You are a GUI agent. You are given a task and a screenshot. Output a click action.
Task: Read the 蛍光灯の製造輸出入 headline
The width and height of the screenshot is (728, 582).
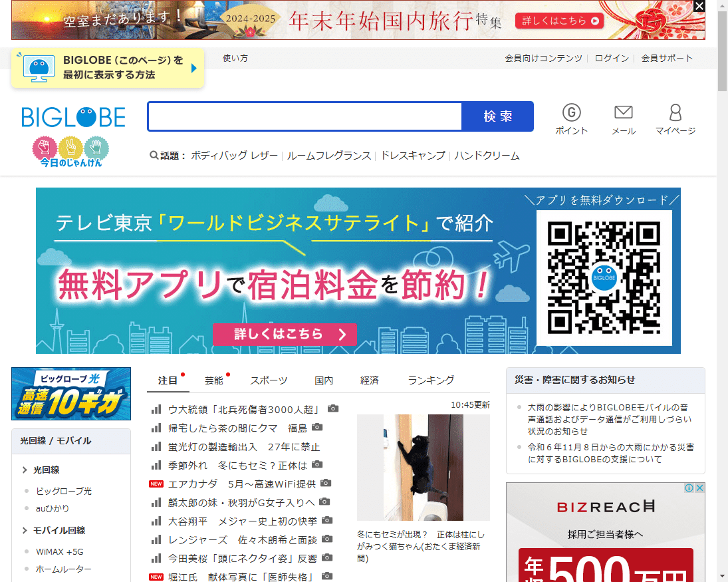click(244, 447)
